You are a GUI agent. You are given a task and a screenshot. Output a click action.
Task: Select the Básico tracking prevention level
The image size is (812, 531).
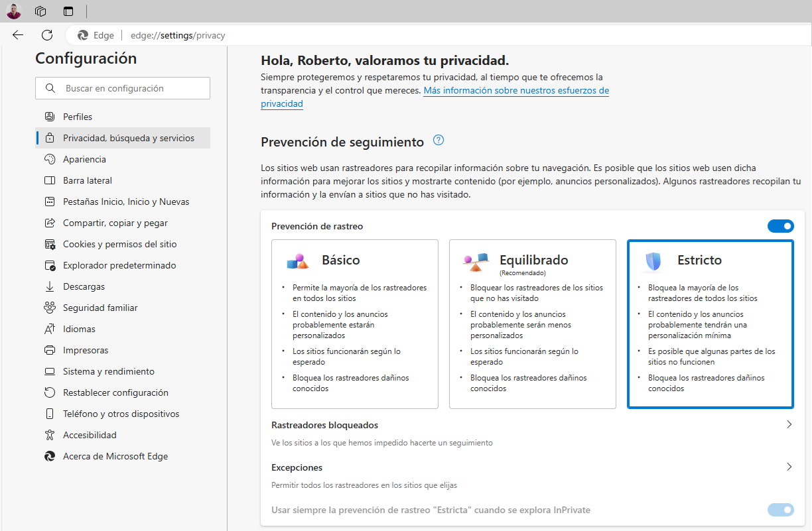point(355,324)
